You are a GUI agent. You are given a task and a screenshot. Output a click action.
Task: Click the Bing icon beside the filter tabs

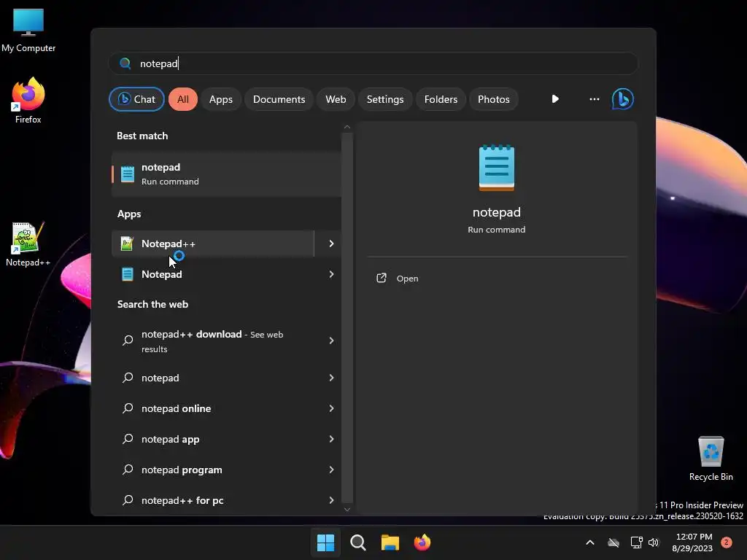pyautogui.click(x=622, y=99)
